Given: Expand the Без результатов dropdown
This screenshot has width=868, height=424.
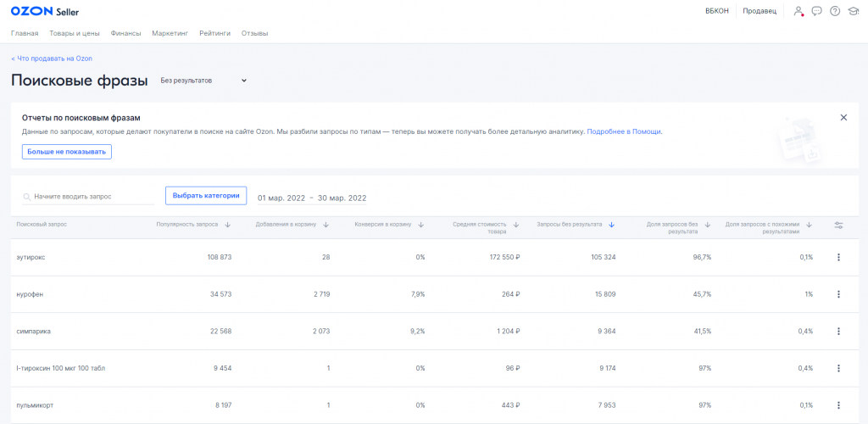Looking at the screenshot, I should (203, 81).
